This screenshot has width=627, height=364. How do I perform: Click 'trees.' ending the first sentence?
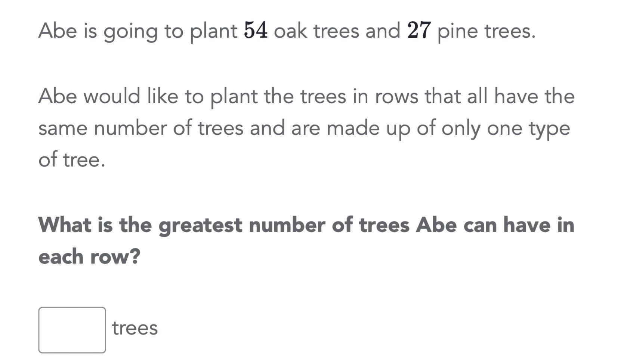[x=510, y=31]
